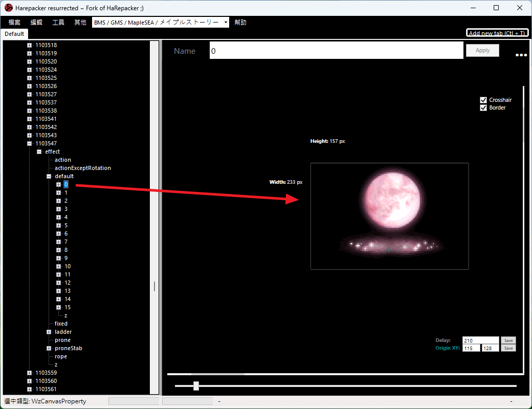This screenshot has height=409, width=532.
Task: Collapse the effect folder node
Action: point(39,152)
